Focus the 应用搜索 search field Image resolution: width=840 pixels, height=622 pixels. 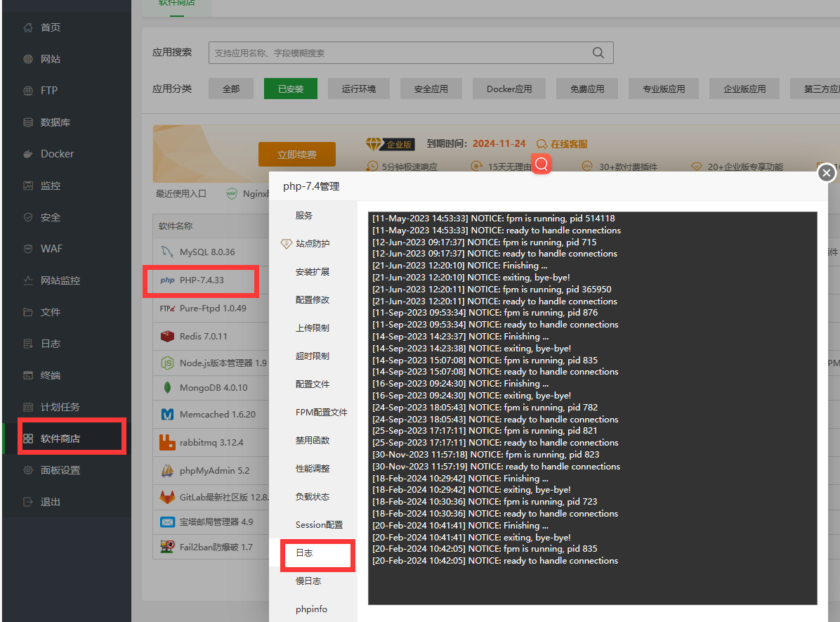[x=411, y=53]
